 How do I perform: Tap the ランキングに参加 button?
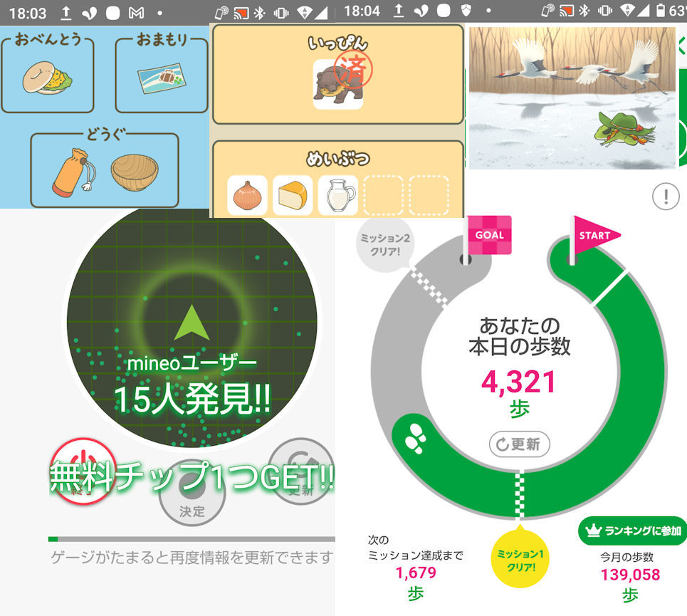[632, 531]
